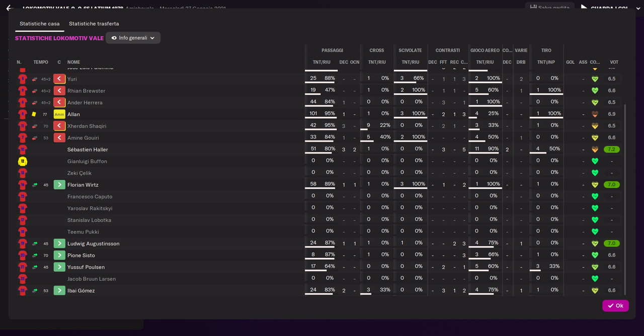The image size is (644, 336).
Task: Click Ander Herrera's substituted-off arrow
Action: pos(59,102)
